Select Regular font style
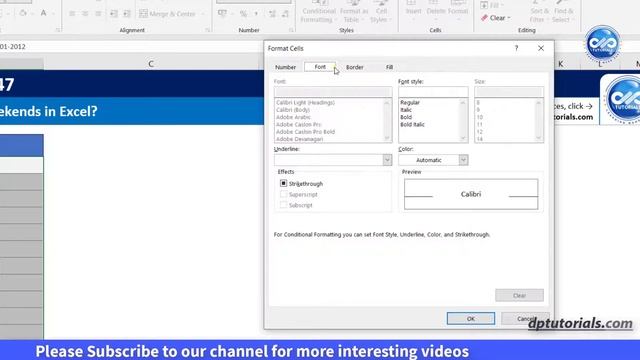The width and height of the screenshot is (640, 360). pos(410,102)
